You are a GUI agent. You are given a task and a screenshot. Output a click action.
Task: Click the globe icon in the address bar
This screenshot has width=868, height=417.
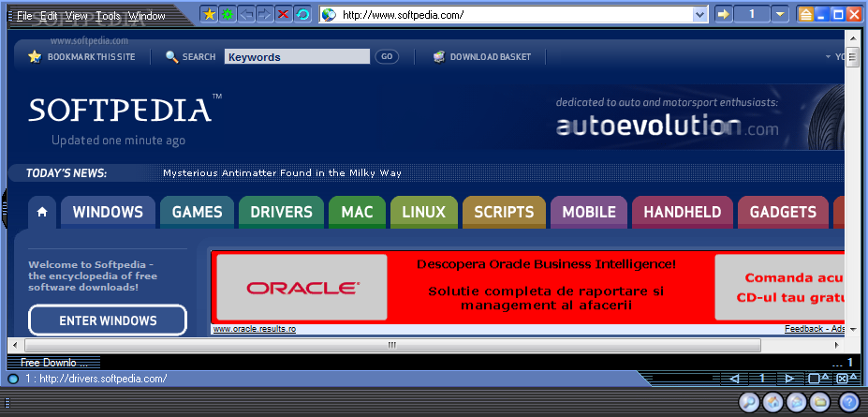click(x=329, y=15)
